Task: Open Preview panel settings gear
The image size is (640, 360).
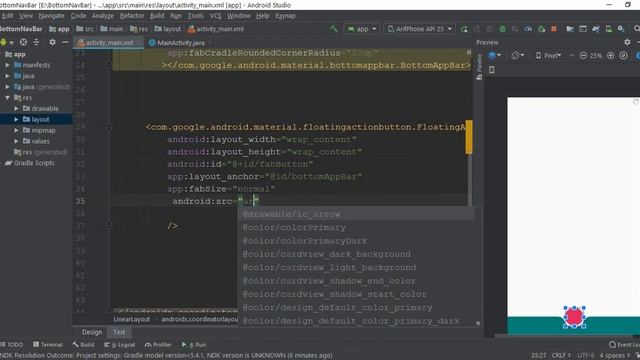Action: click(627, 42)
